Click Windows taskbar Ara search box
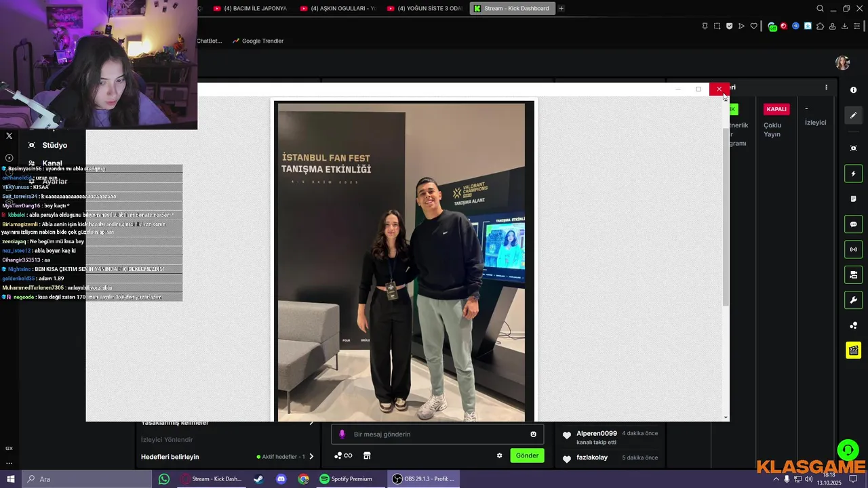The width and height of the screenshot is (868, 488). point(87,479)
